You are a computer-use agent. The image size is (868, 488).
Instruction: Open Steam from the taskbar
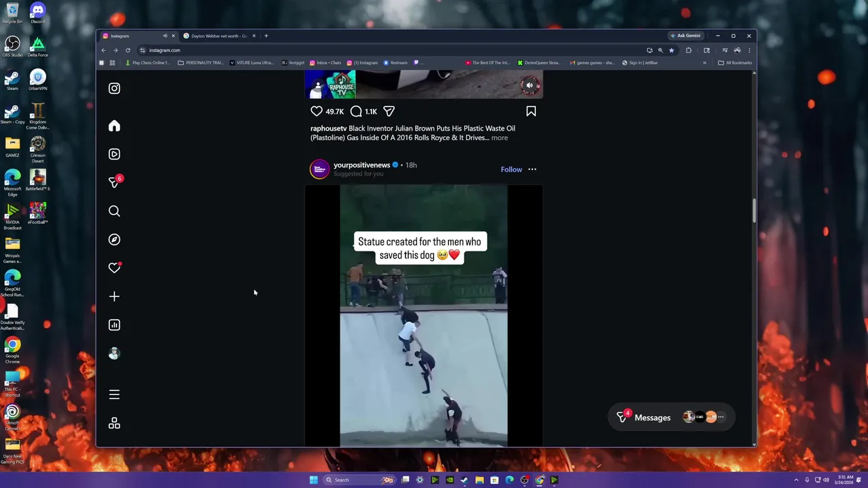(x=465, y=480)
